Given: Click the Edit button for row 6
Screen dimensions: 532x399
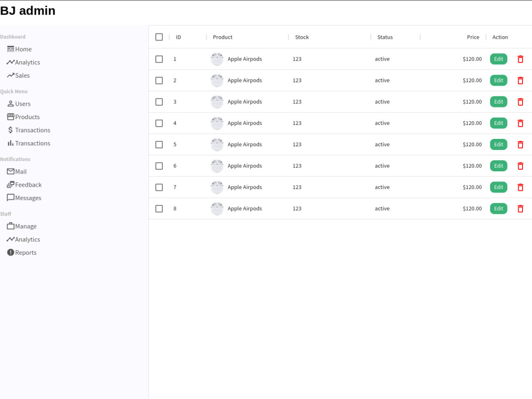Looking at the screenshot, I should point(498,166).
